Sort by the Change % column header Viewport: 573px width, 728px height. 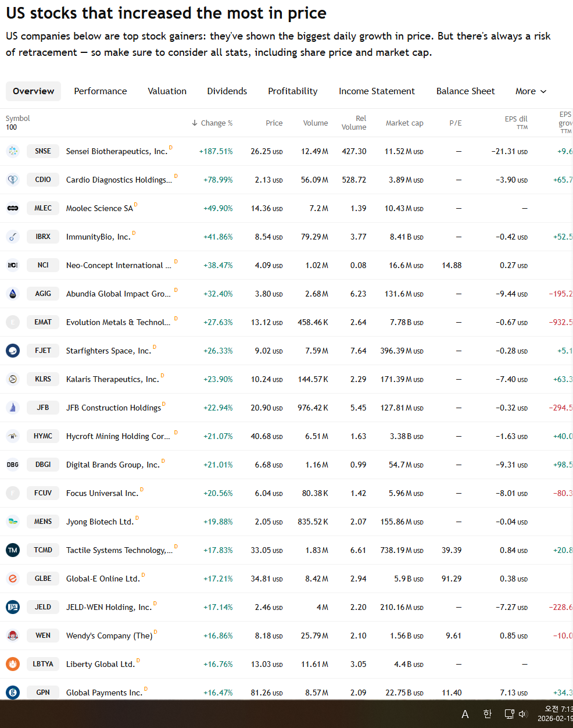pyautogui.click(x=212, y=123)
